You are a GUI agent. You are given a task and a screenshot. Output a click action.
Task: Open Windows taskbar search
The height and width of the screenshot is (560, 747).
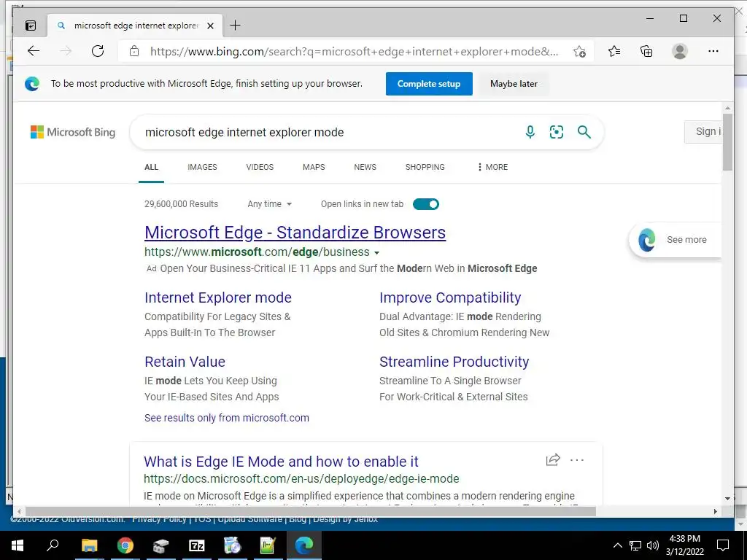(53, 545)
